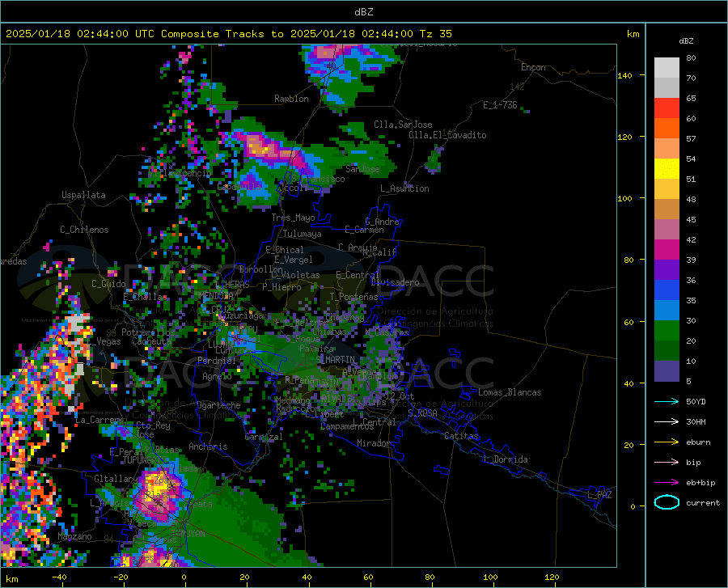Select the dark green 10-20 dBZ band
Screen dimensions: 728x588
click(x=667, y=351)
